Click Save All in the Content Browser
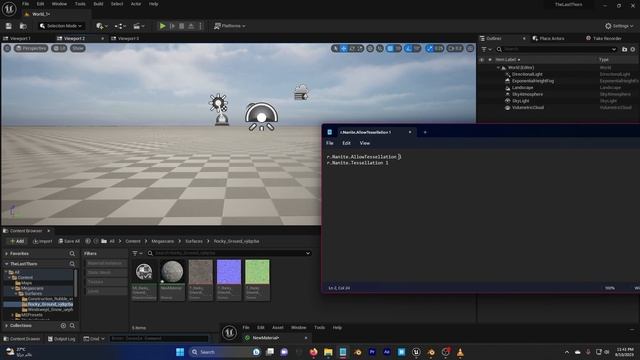 (x=69, y=241)
